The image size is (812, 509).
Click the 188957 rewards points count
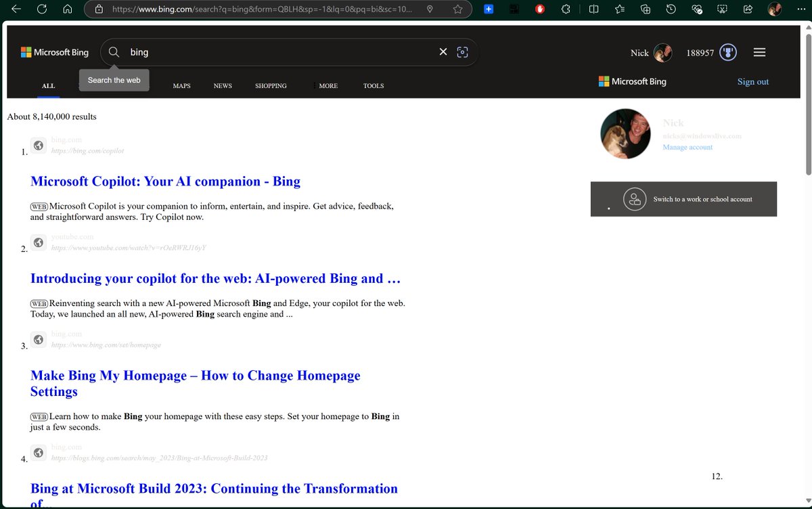(700, 53)
